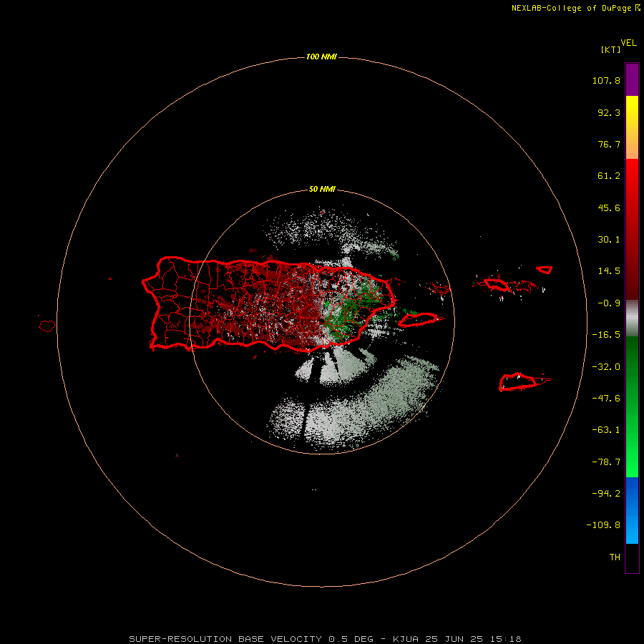
Task: Select the -109.8 velocity scale value
Action: pos(603,525)
